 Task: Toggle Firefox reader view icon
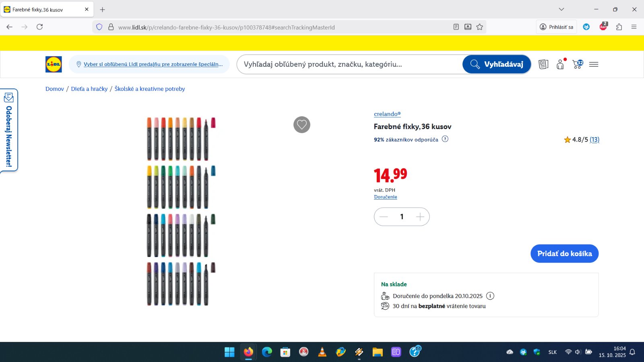[456, 27]
